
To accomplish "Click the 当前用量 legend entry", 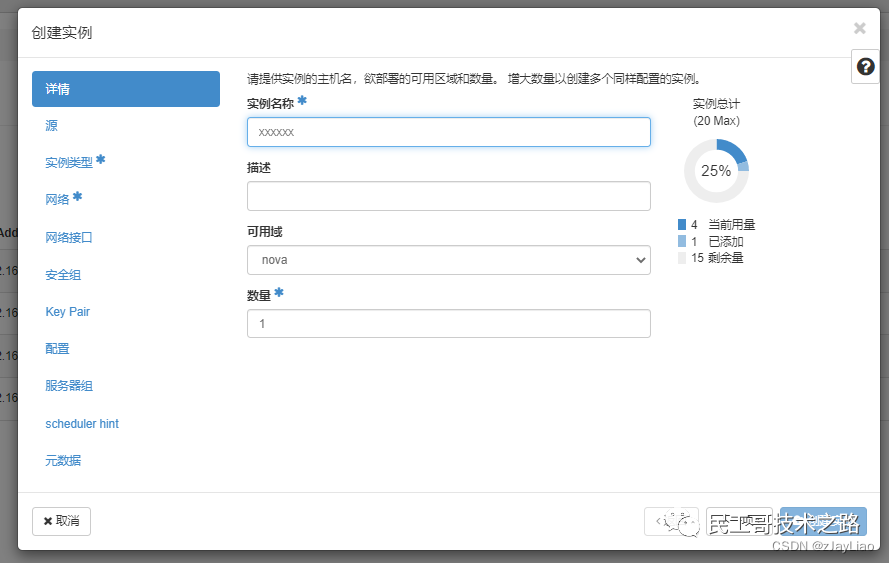I will coord(717,225).
